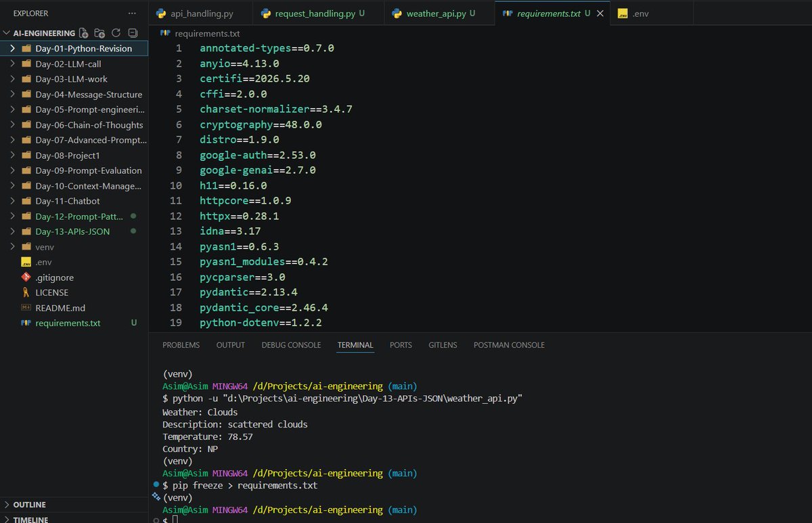The image size is (812, 523).
Task: Click the blue command-success dot beside pip freeze
Action: (x=156, y=485)
